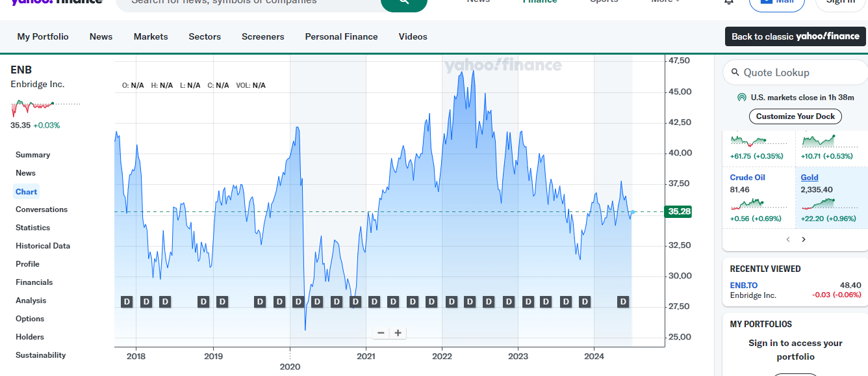868x376 pixels.
Task: Click the VOL: N/A readout
Action: pyautogui.click(x=251, y=85)
